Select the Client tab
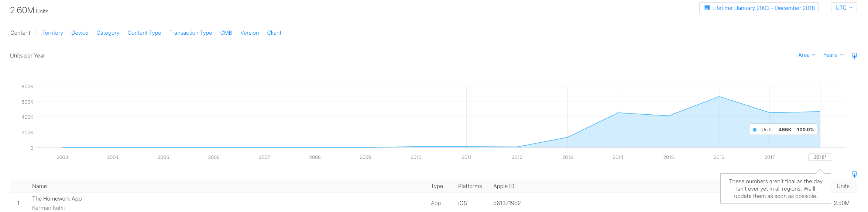This screenshot has height=212, width=868. pos(274,33)
